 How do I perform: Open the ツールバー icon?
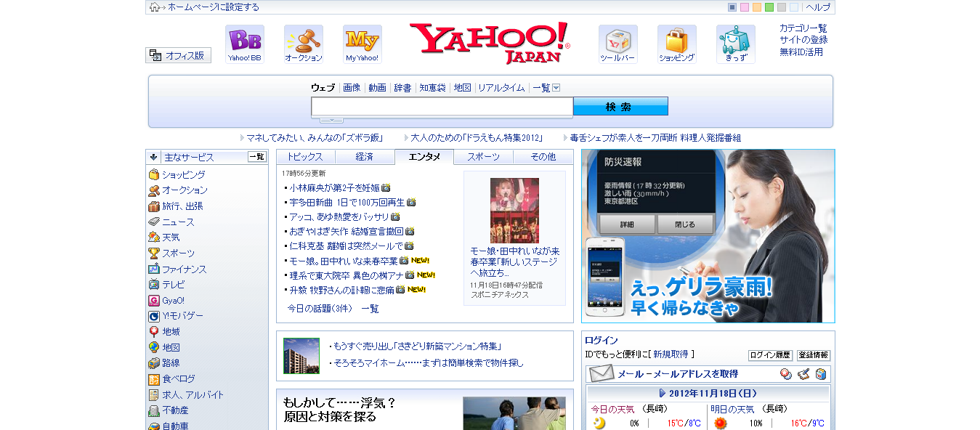(618, 44)
